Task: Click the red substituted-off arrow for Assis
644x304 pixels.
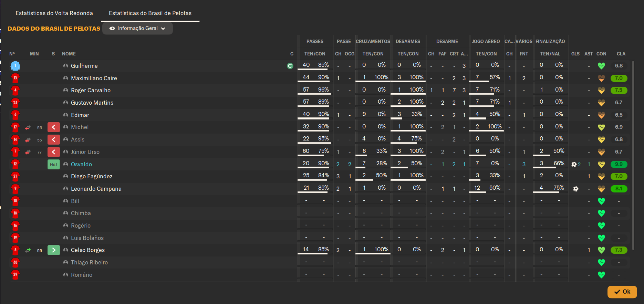Action: coord(54,139)
